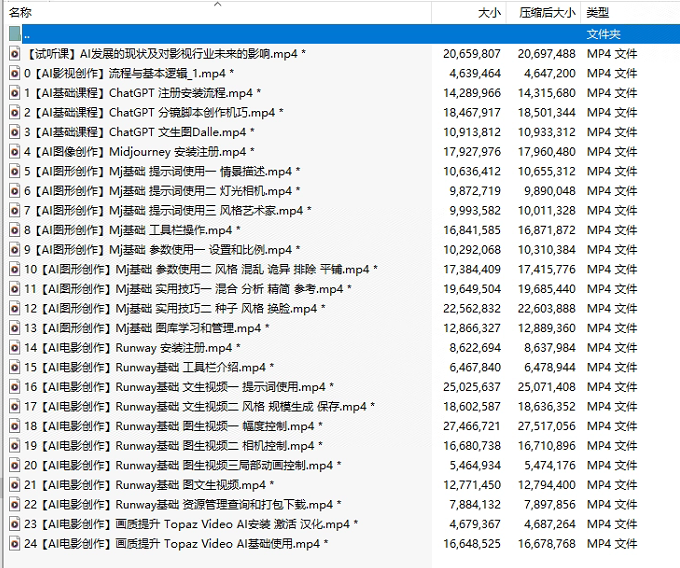The image size is (680, 568).
Task: Click the 压缩后大小 column header
Action: pyautogui.click(x=546, y=13)
